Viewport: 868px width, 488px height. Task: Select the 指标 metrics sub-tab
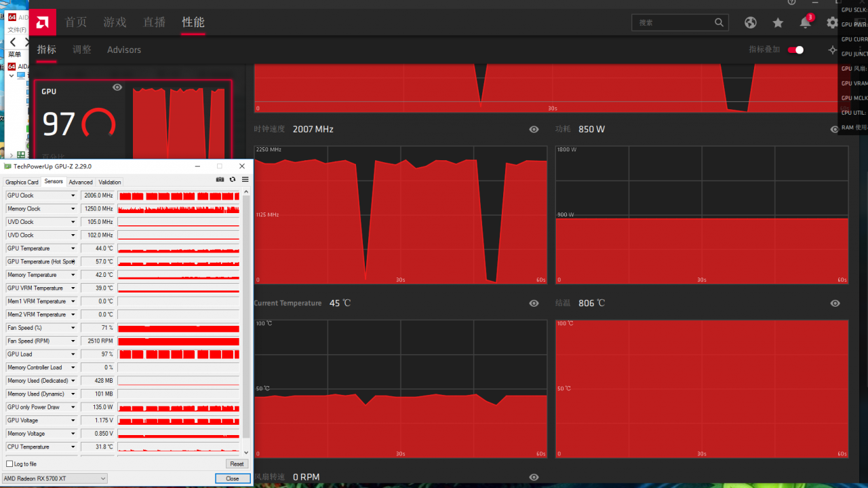click(47, 50)
